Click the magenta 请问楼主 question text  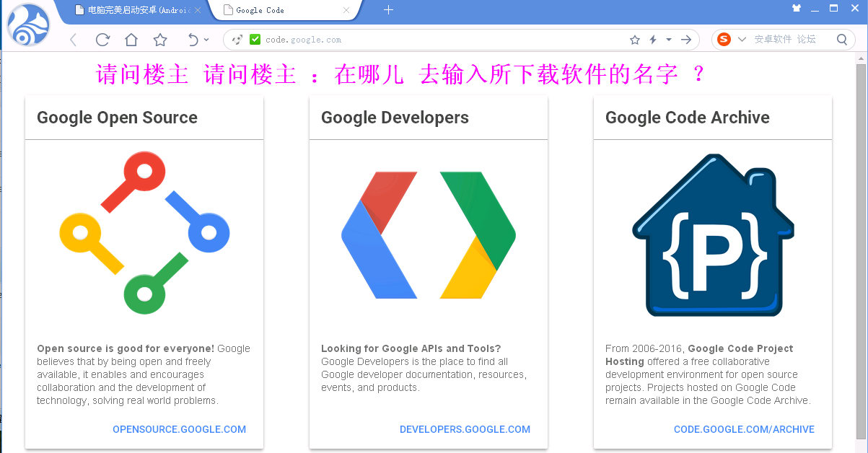coord(400,74)
